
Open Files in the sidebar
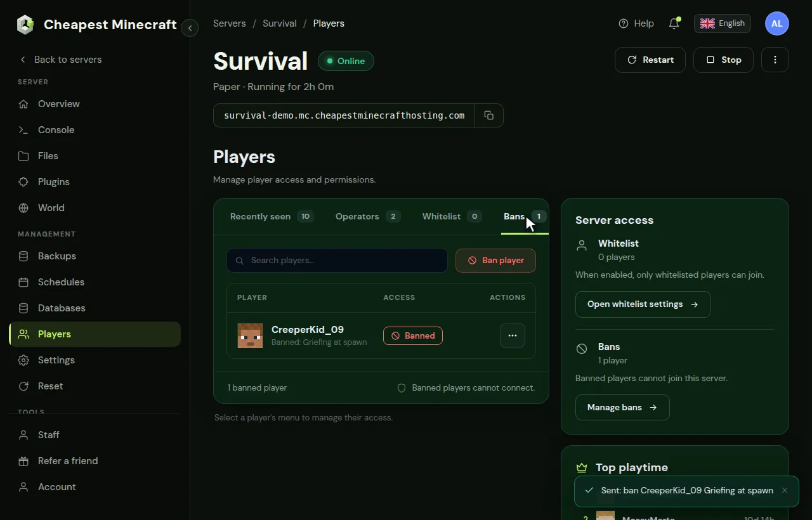pos(95,156)
